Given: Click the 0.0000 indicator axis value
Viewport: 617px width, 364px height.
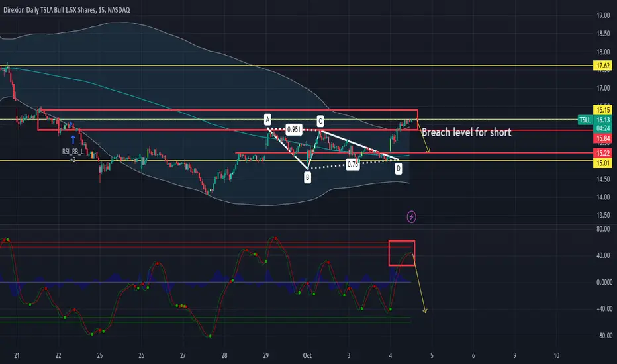Looking at the screenshot, I should pos(604,282).
